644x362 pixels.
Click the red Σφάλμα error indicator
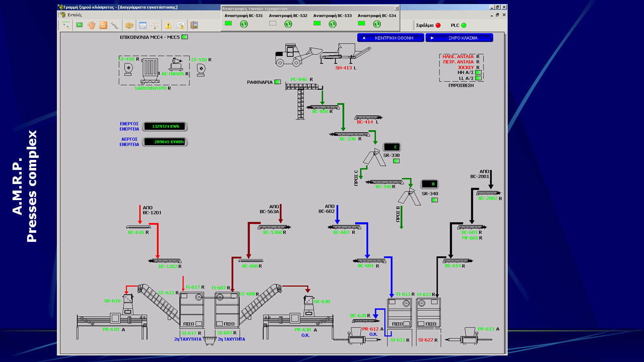[438, 25]
